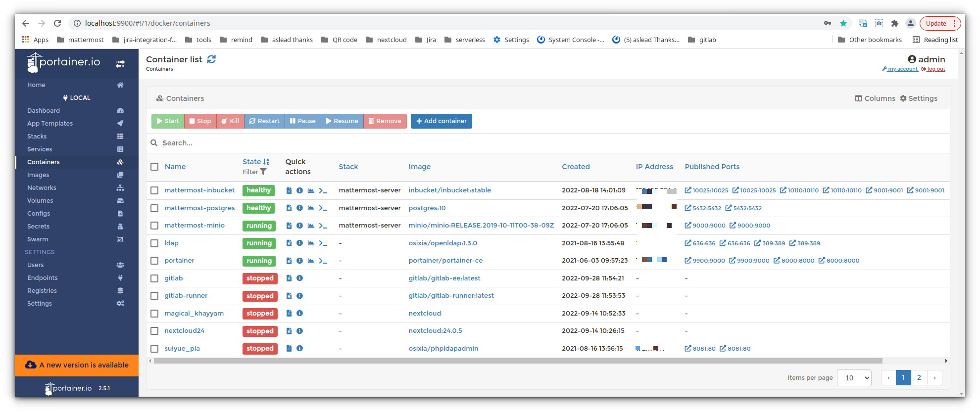The height and width of the screenshot is (413, 980).
Task: Check the ldap row checkbox
Action: pos(154,243)
